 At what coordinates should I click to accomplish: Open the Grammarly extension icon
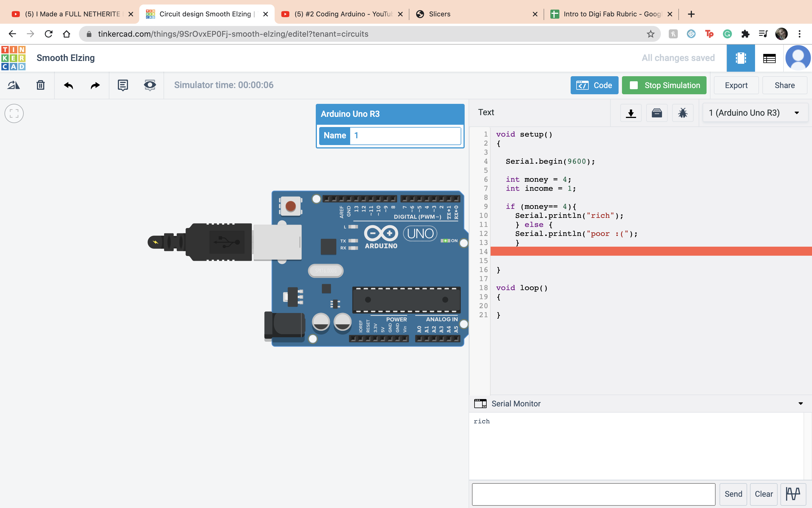(x=727, y=34)
